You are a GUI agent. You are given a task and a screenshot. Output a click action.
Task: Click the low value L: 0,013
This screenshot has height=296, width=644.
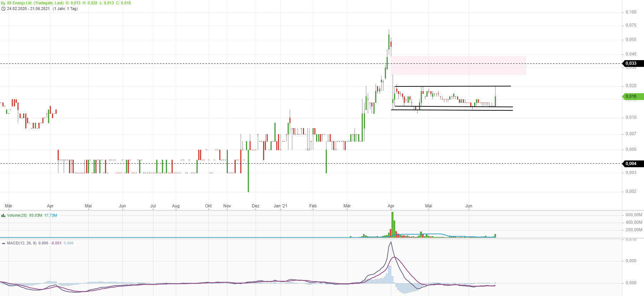pos(106,3)
